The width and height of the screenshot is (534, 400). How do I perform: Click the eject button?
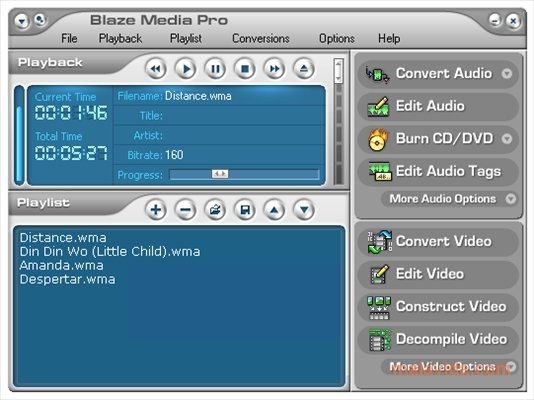(304, 69)
